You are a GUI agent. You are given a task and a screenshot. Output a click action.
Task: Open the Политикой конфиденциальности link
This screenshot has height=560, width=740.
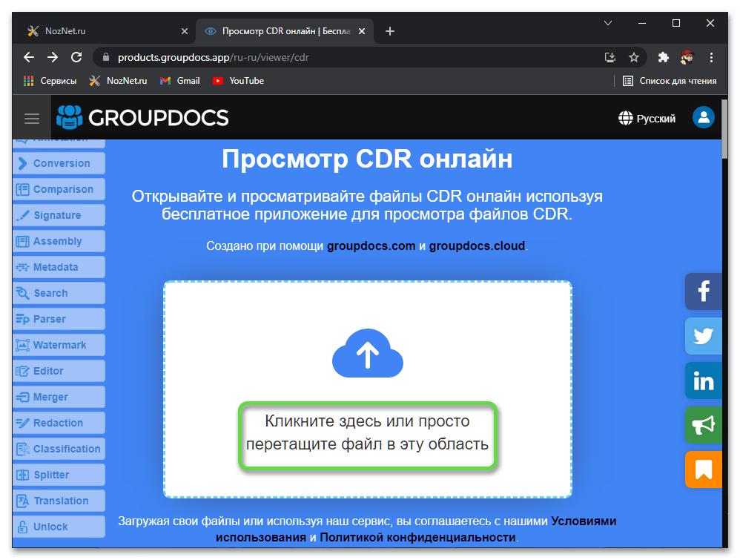coord(417,537)
